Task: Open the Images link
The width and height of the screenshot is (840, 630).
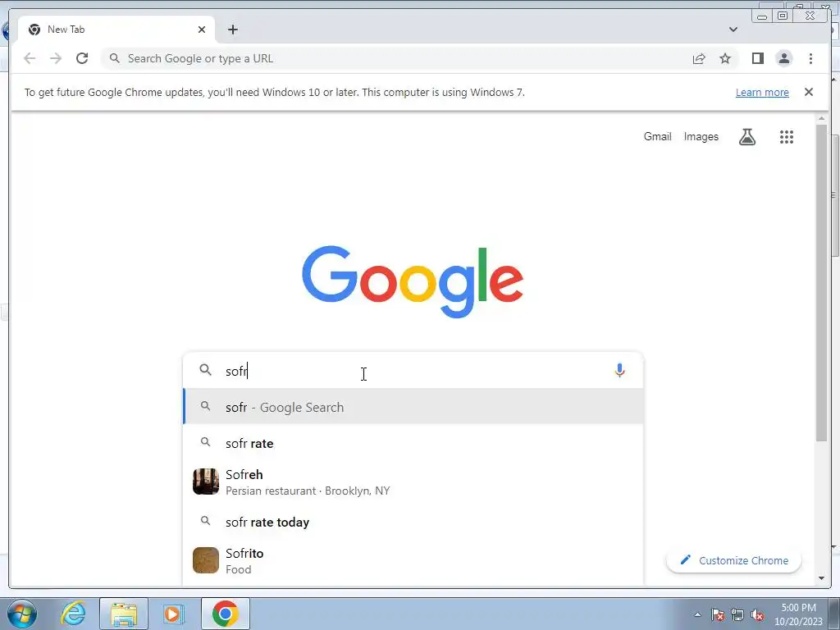Action: [701, 137]
